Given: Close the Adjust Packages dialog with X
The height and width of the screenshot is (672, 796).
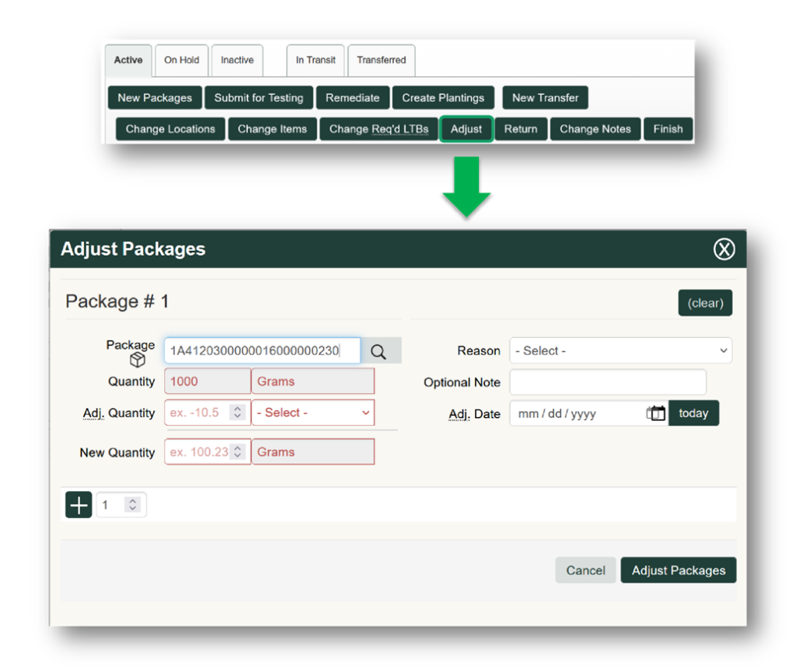Looking at the screenshot, I should pos(724,249).
